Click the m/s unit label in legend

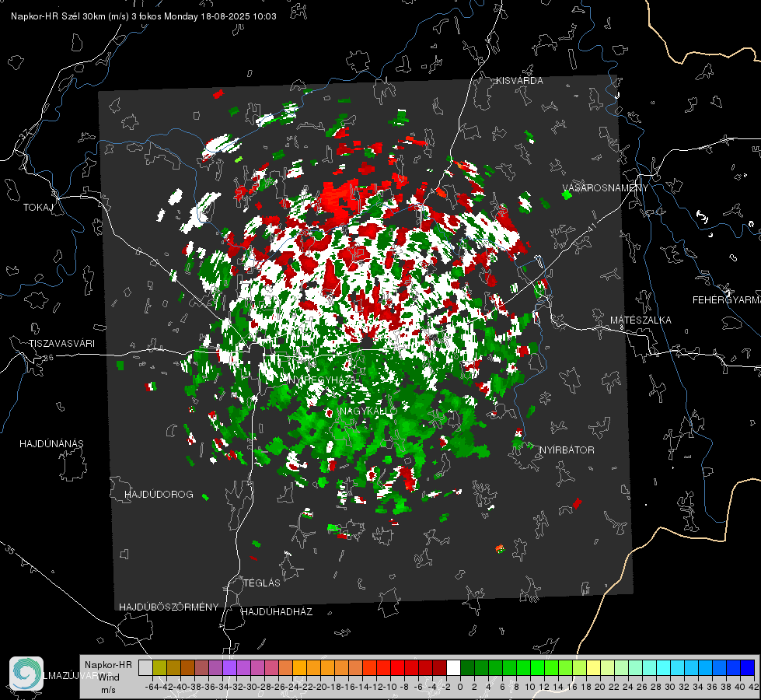[x=108, y=691]
